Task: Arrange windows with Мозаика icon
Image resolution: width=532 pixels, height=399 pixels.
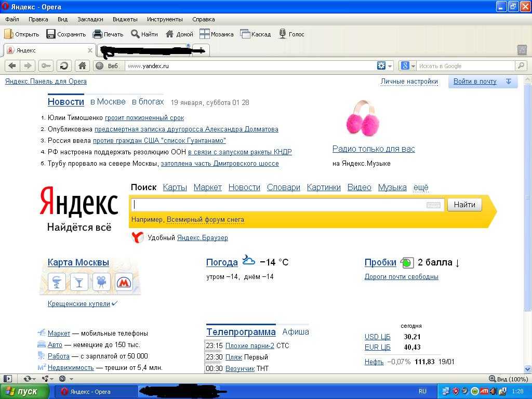Action: (x=205, y=34)
